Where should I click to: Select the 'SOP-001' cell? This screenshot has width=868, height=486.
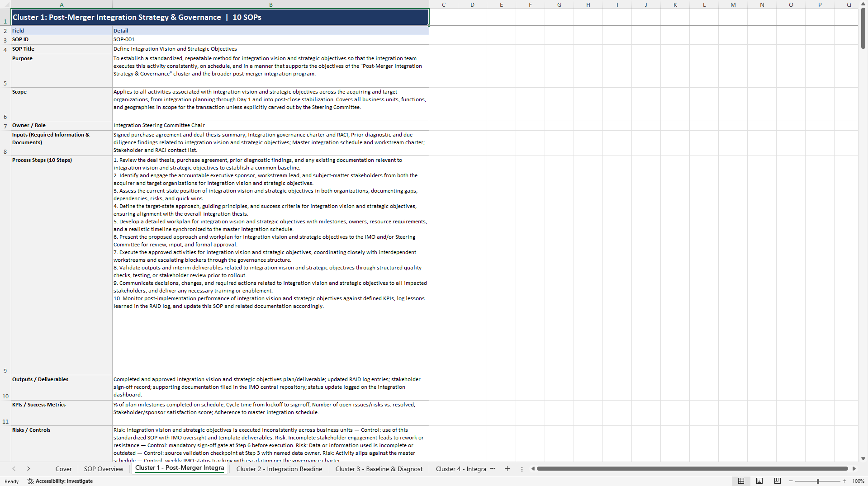click(270, 40)
